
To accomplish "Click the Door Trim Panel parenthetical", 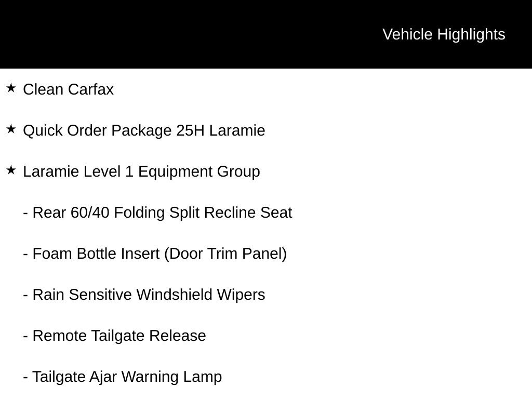I will coord(225,254).
